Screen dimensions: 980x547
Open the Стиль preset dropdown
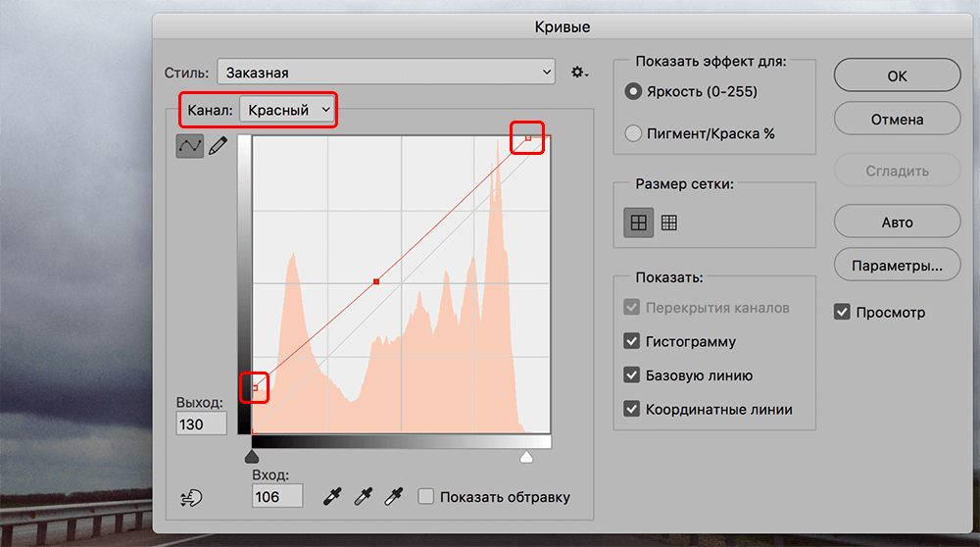(386, 73)
